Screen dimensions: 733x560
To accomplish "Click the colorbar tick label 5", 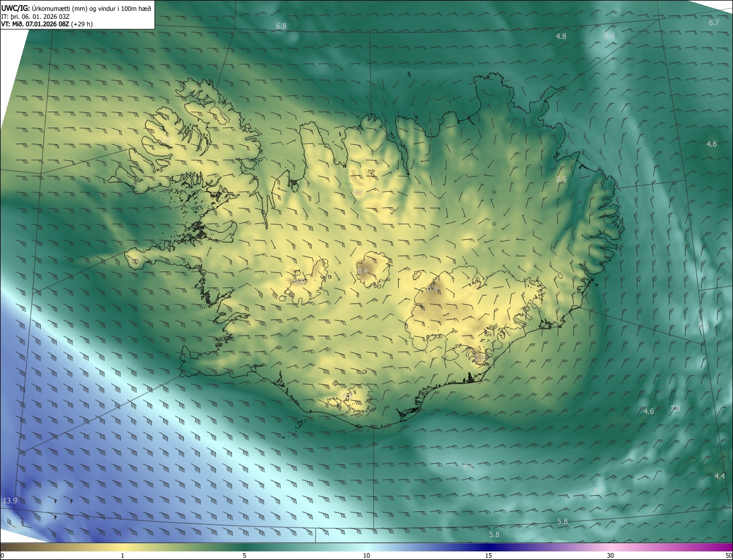I will point(245,556).
